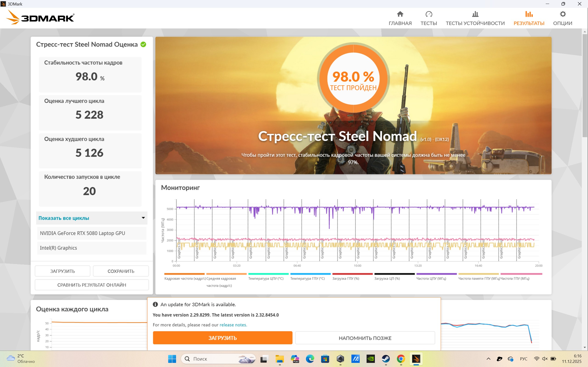Open the ОПЦИИ gear icon
588x367 pixels.
point(563,14)
